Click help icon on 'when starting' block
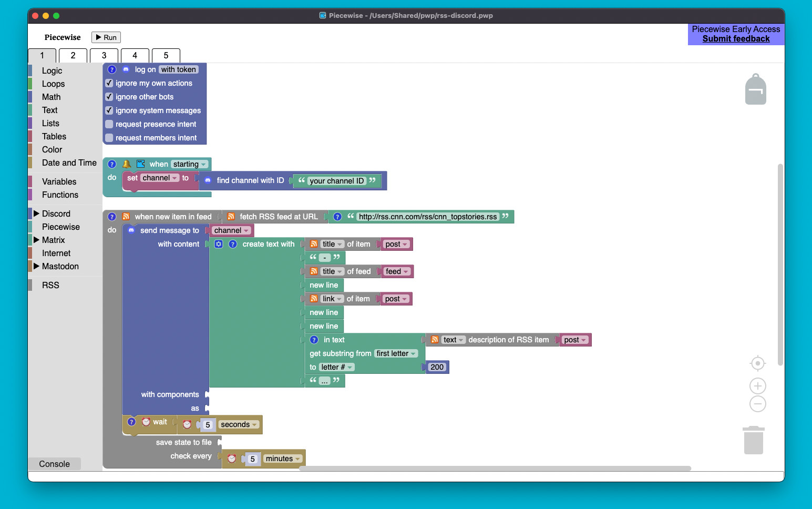Viewport: 812px width, 509px height. tap(112, 164)
